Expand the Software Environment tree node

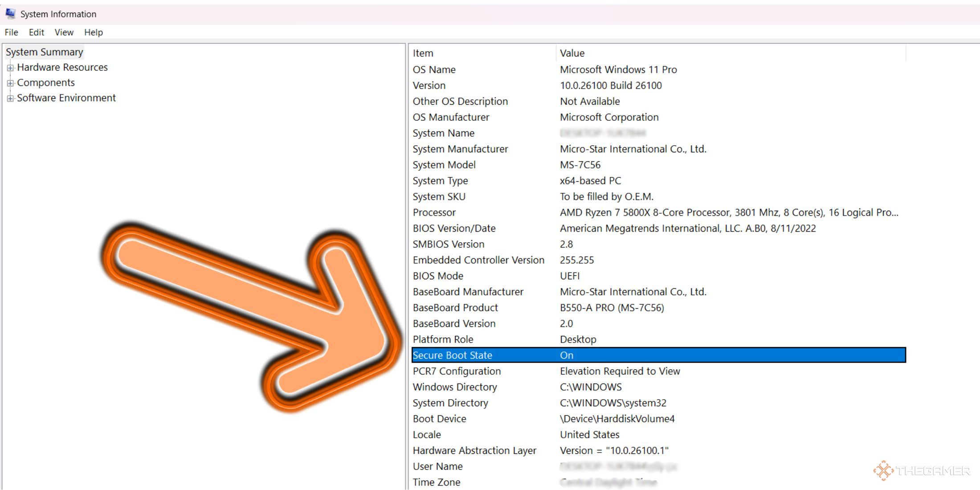pyautogui.click(x=10, y=98)
